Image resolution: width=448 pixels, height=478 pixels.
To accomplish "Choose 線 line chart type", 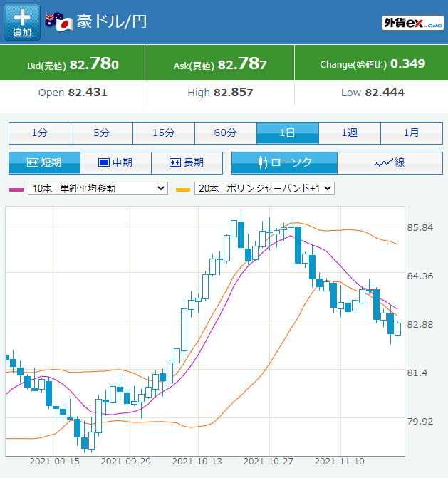I will point(390,163).
